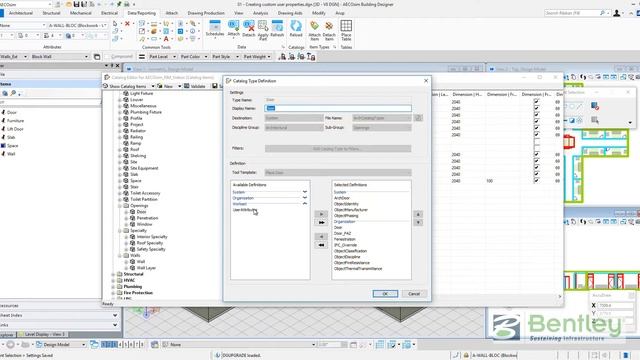Expand the Organization group in Available Definitions
640x360 pixels.
click(x=304, y=198)
